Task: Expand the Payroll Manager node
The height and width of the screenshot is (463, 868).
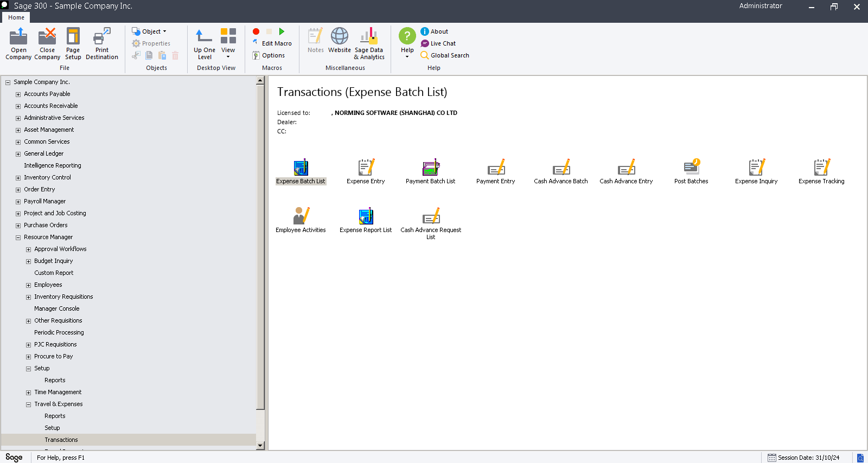Action: [x=18, y=202]
